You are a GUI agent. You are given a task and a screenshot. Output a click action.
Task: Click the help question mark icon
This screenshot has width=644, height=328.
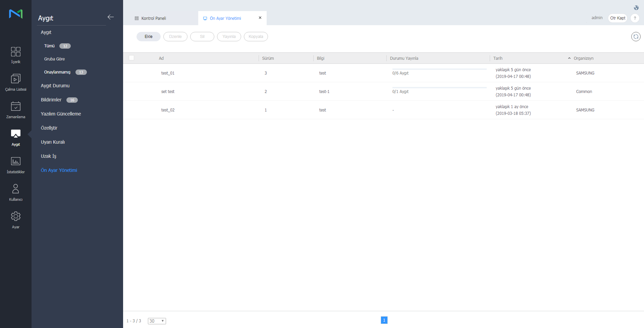[x=635, y=18]
